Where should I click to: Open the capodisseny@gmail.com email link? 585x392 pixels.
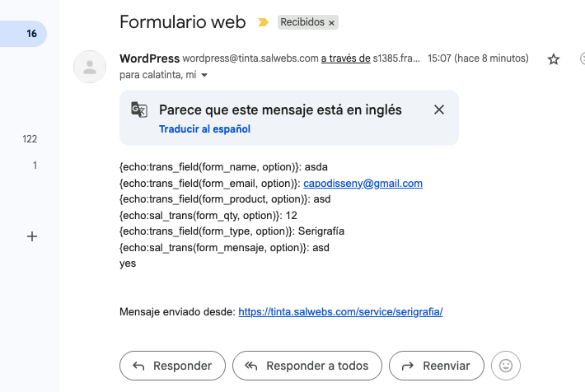tap(363, 184)
